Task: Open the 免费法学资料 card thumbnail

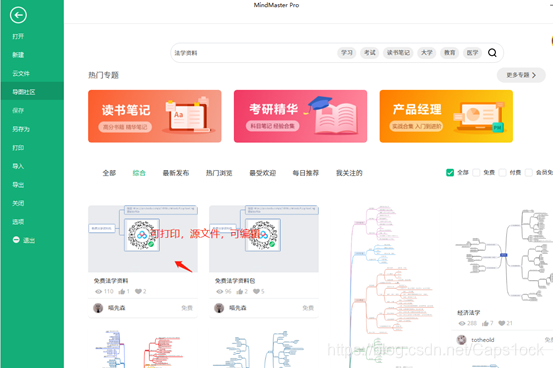Action: click(x=143, y=239)
